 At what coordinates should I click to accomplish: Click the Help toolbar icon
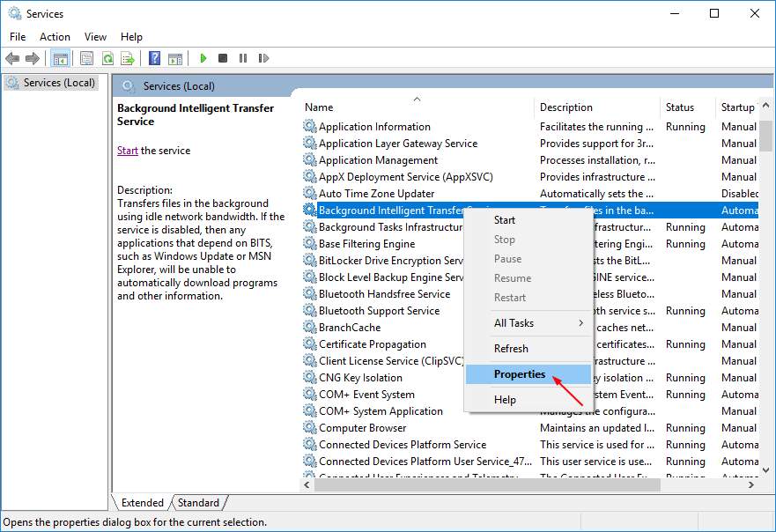[x=153, y=58]
